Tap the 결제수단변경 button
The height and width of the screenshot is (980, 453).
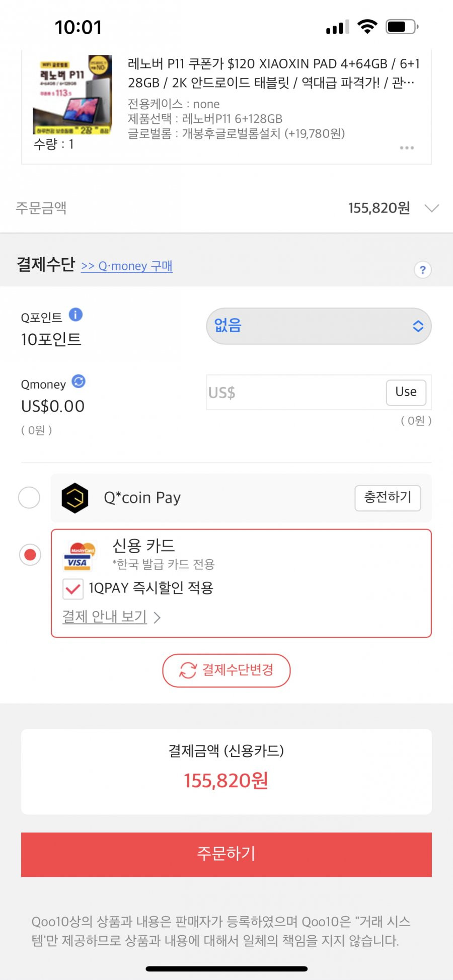pyautogui.click(x=226, y=670)
